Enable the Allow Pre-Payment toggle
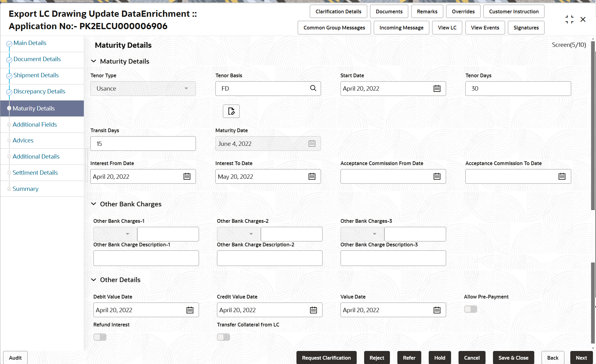 click(x=470, y=309)
